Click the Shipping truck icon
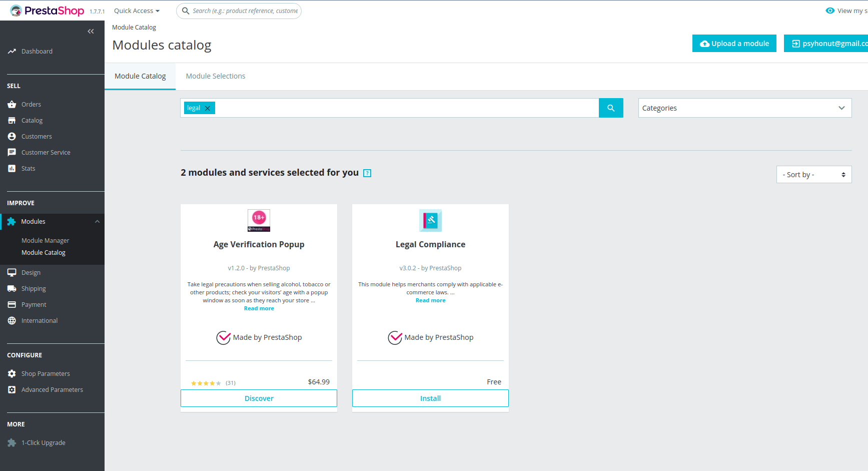This screenshot has height=471, width=868. [12, 289]
